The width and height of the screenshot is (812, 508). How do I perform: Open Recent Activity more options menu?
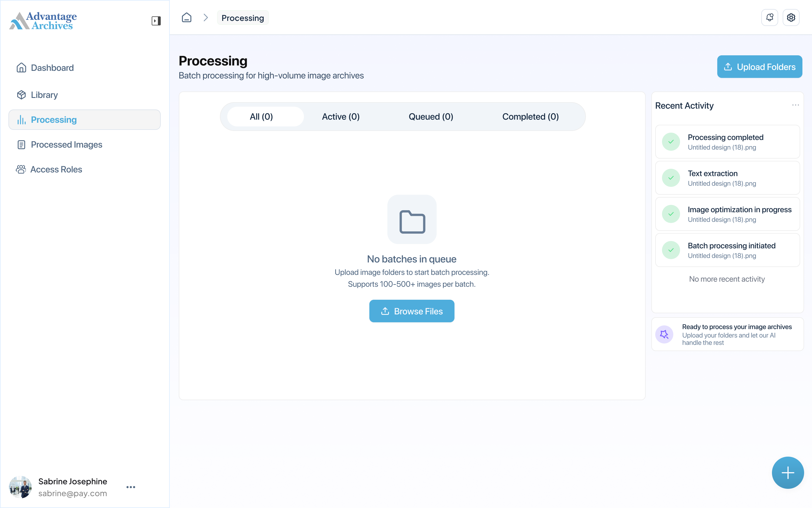(x=795, y=105)
